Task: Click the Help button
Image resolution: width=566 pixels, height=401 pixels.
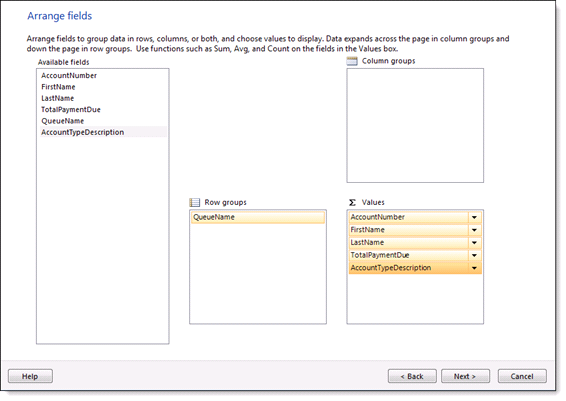Action: (x=30, y=376)
